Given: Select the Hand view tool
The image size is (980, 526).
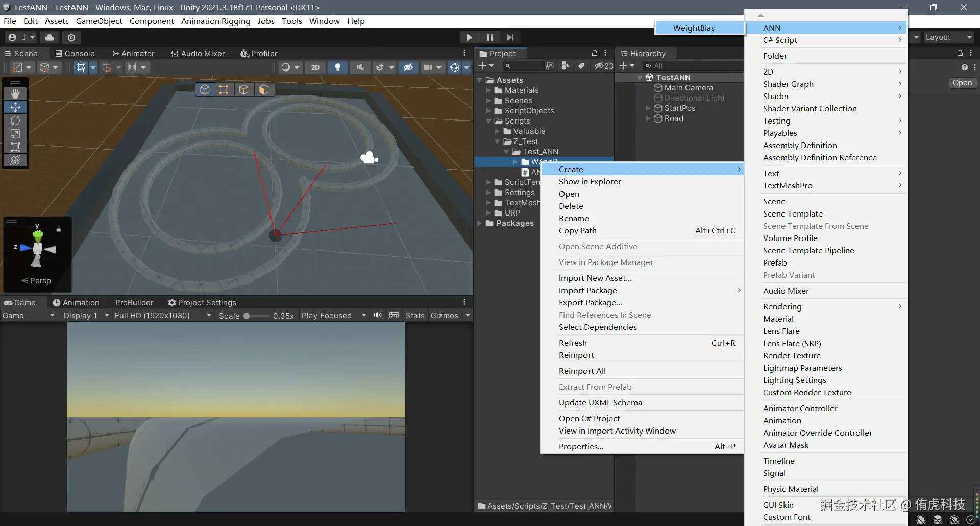Looking at the screenshot, I should (x=15, y=93).
